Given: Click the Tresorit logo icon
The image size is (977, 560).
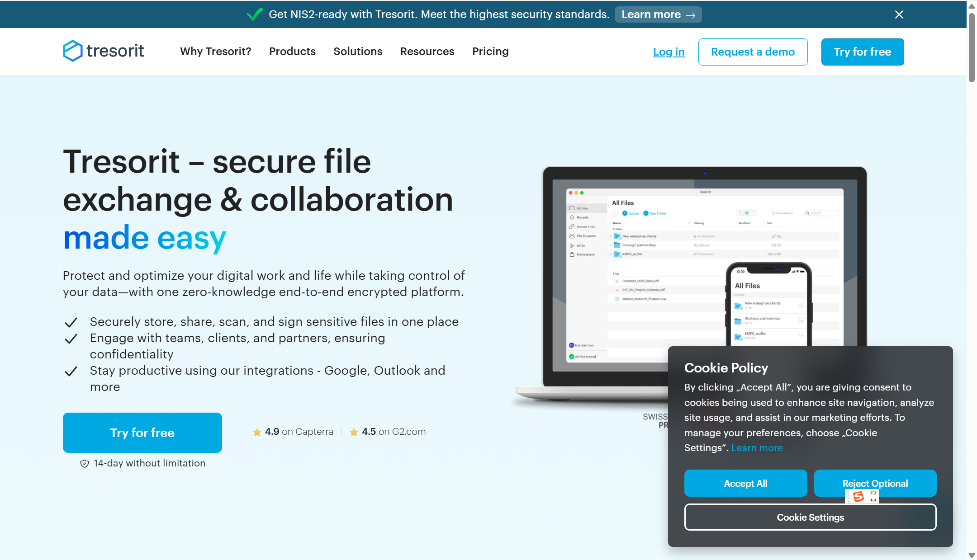Looking at the screenshot, I should point(72,51).
